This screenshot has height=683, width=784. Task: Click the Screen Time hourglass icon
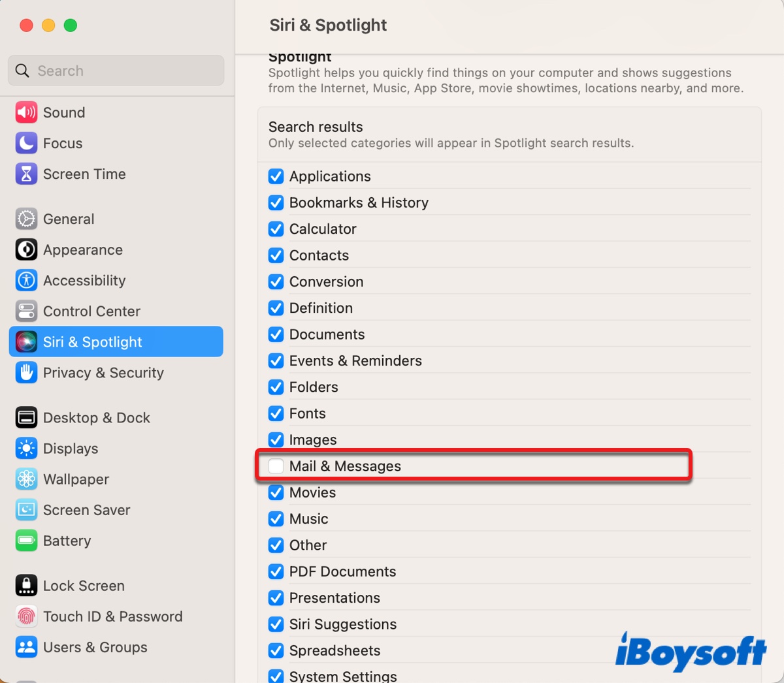26,174
